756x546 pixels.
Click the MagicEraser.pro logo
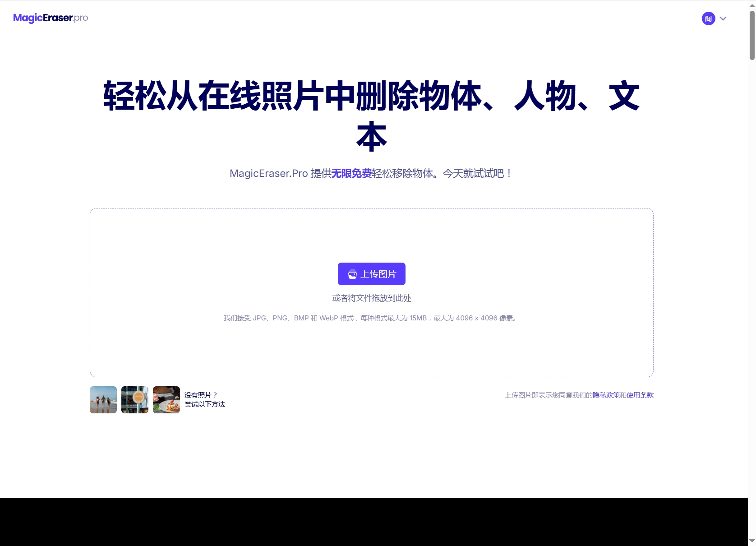[51, 18]
